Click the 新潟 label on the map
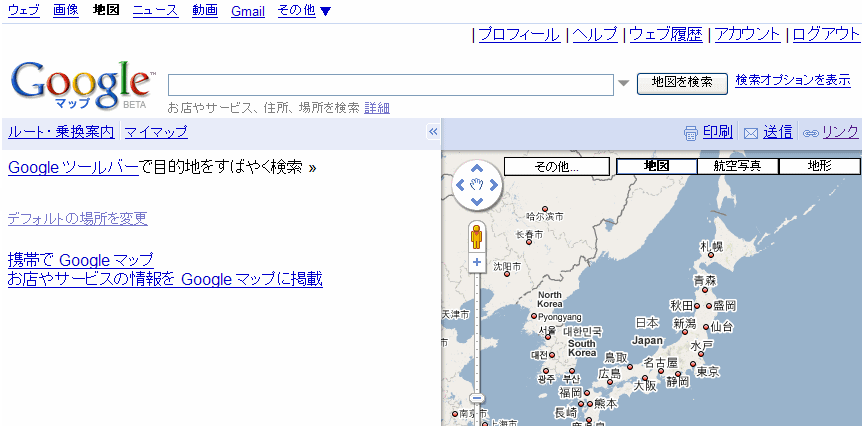 click(684, 324)
